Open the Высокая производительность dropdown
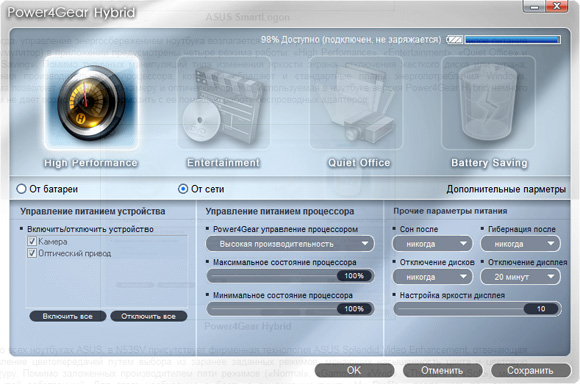 (290, 244)
